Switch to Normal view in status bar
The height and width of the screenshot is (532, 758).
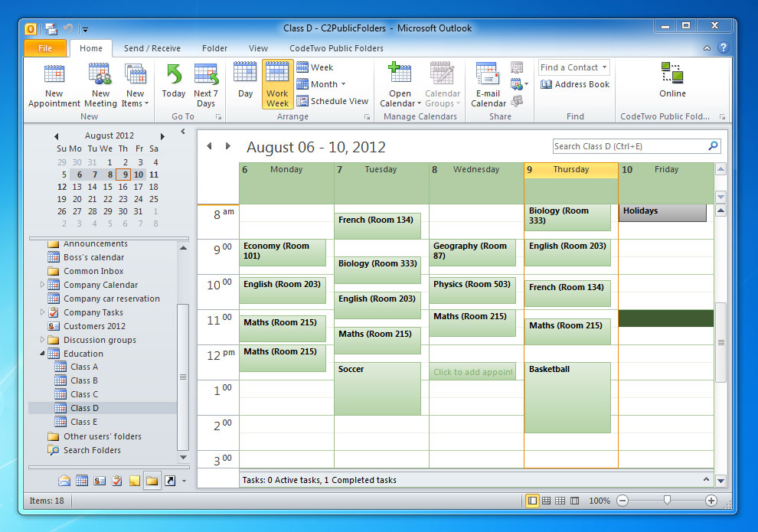pyautogui.click(x=532, y=501)
